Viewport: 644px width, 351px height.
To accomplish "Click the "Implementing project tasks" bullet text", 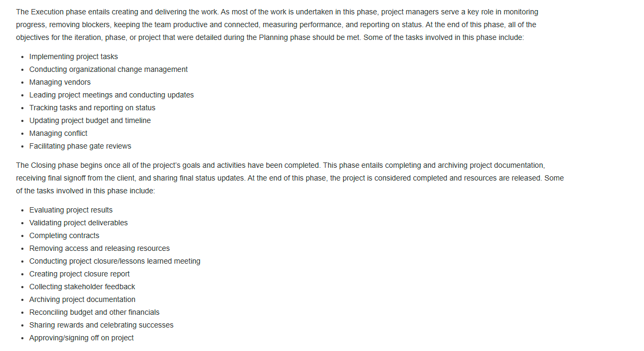I will (74, 56).
